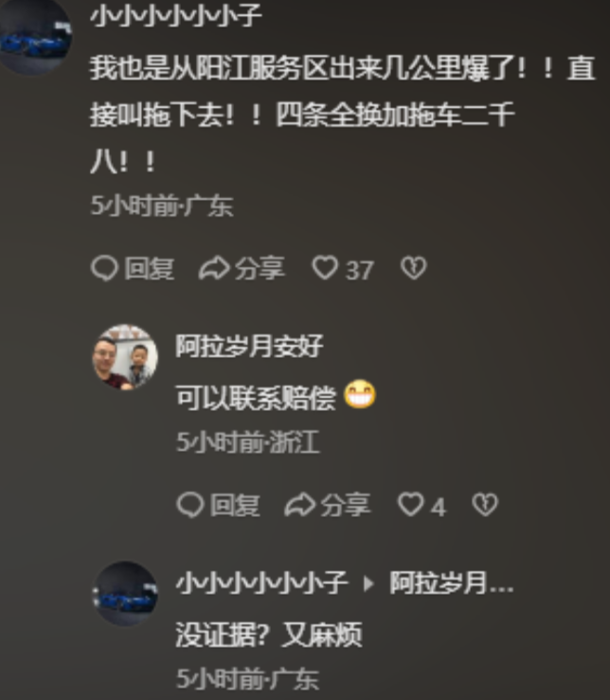Click truncated reply target name 阿拉岁月...
This screenshot has width=610, height=700.
pyautogui.click(x=452, y=583)
